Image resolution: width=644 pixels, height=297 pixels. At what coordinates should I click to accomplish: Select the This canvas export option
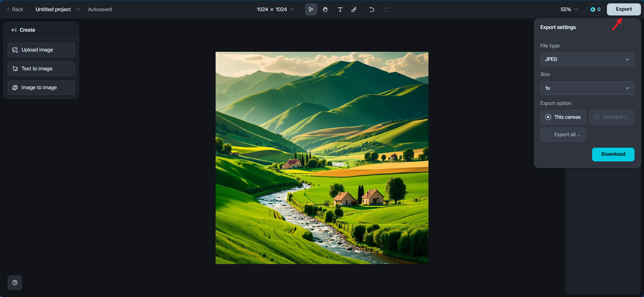click(563, 117)
